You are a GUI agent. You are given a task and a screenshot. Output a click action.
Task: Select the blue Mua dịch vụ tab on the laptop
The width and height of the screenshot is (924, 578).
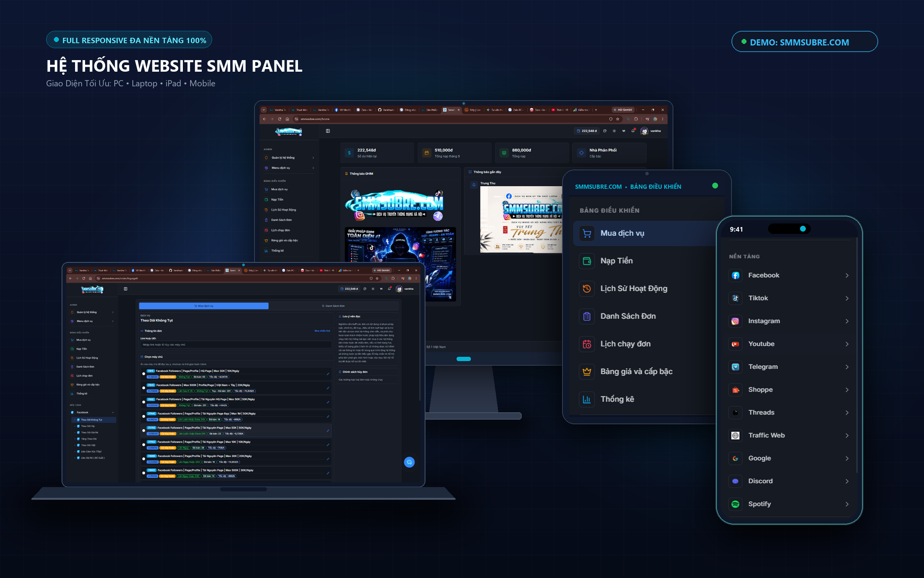coord(204,306)
